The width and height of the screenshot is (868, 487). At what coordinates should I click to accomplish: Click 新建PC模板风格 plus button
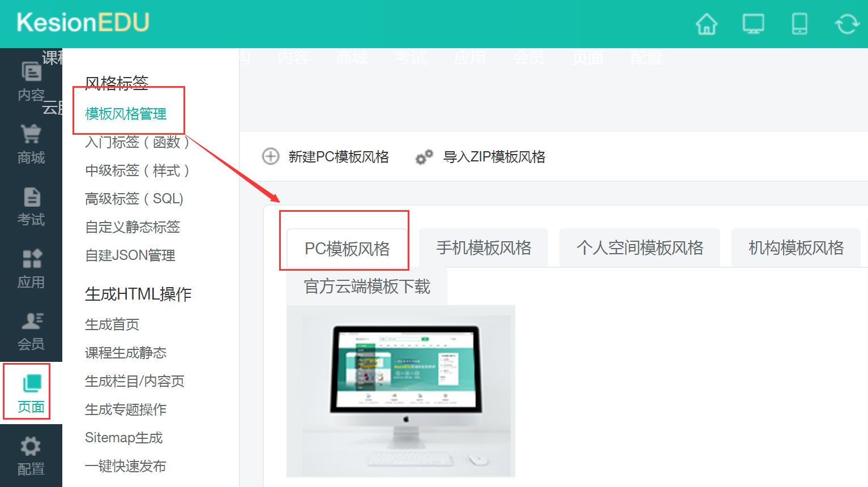tap(326, 156)
